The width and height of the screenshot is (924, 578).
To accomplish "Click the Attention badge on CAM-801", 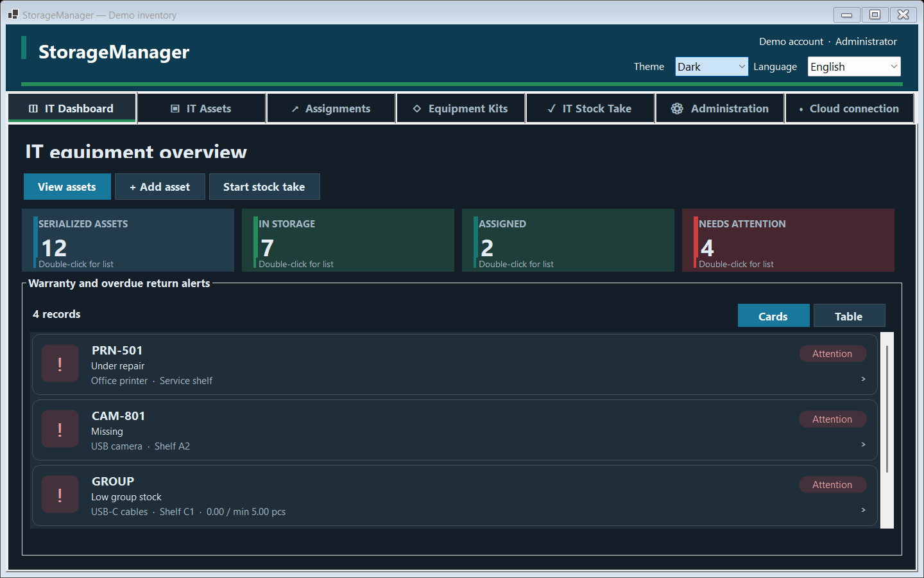I will pos(832,419).
